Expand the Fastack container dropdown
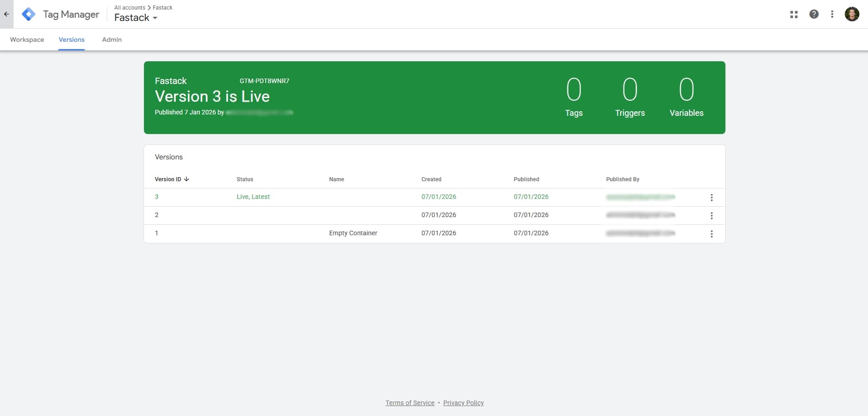 point(155,18)
